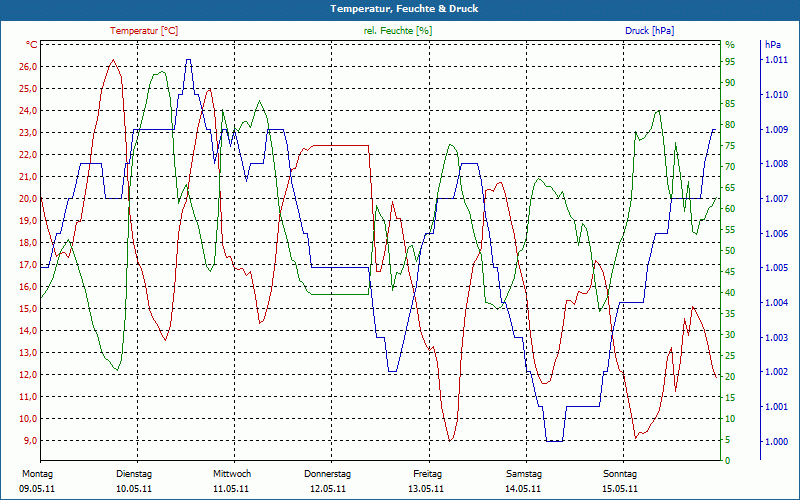The height and width of the screenshot is (500, 800).
Task: Click the 1.011 pressure axis value
Action: [776, 60]
